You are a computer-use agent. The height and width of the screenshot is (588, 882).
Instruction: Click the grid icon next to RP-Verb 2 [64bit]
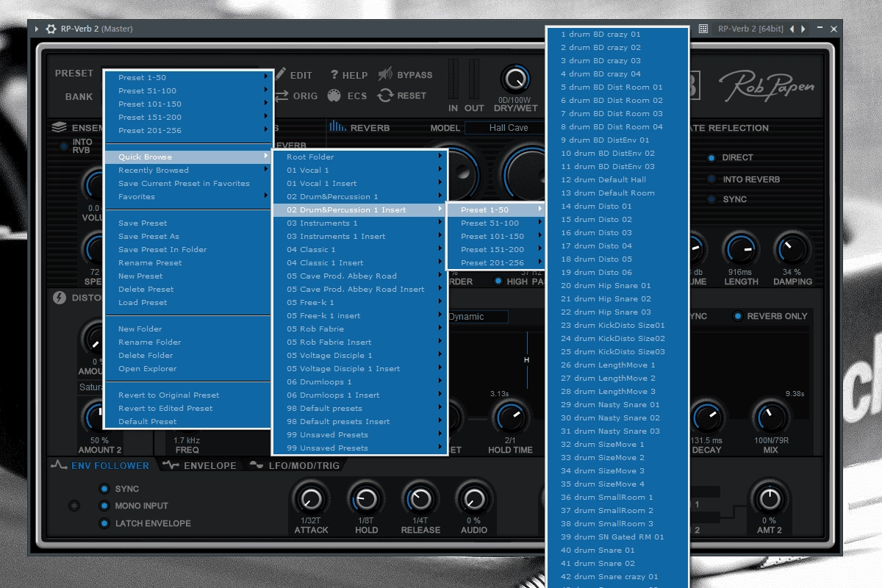[703, 29]
